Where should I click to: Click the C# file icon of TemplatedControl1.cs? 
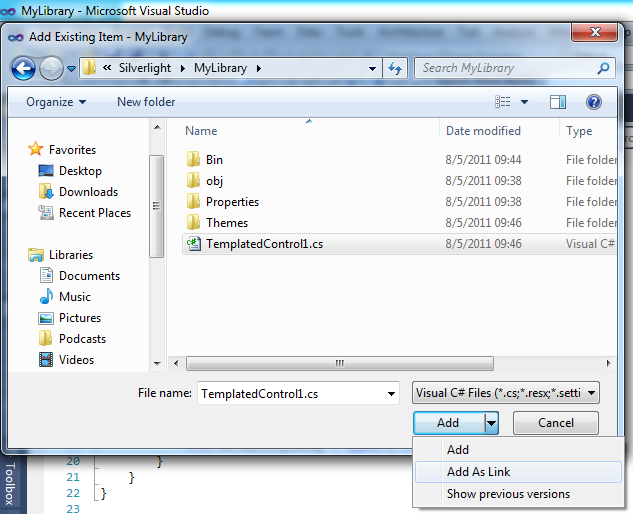tap(193, 243)
